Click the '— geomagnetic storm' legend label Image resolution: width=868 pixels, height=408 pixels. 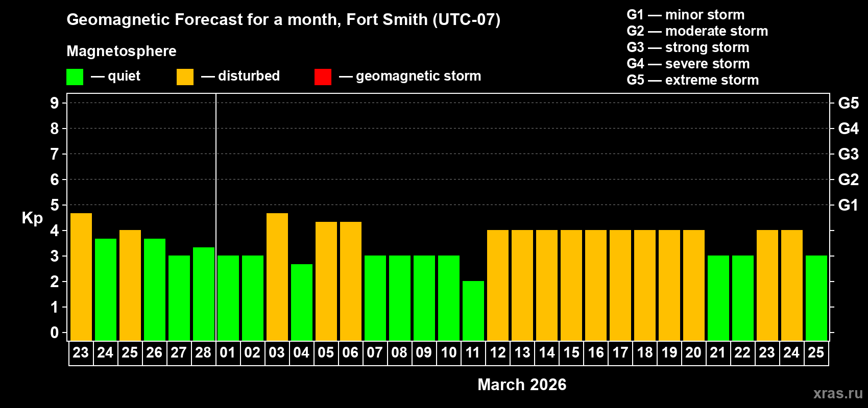click(410, 76)
